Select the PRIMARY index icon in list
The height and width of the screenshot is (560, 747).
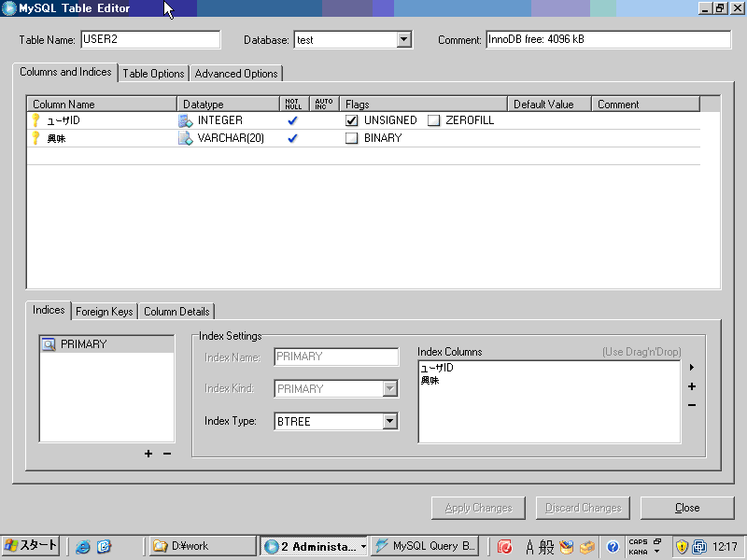(x=49, y=344)
